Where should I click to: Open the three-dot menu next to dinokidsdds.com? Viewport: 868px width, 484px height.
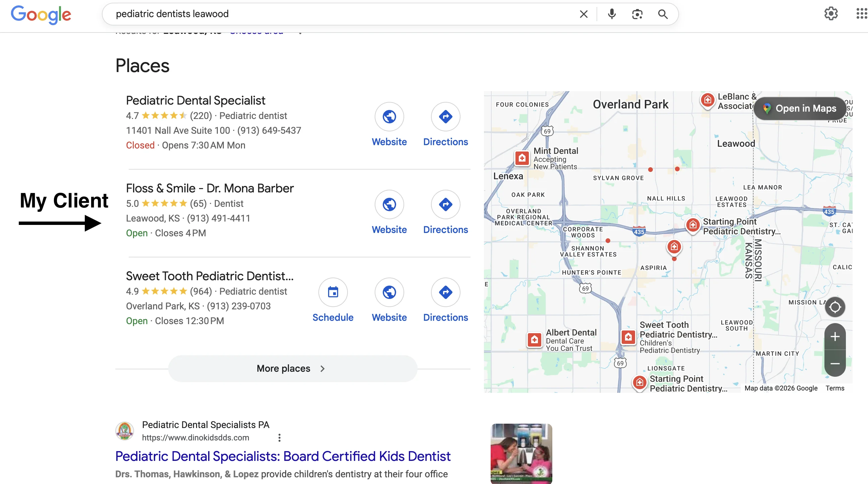(279, 437)
